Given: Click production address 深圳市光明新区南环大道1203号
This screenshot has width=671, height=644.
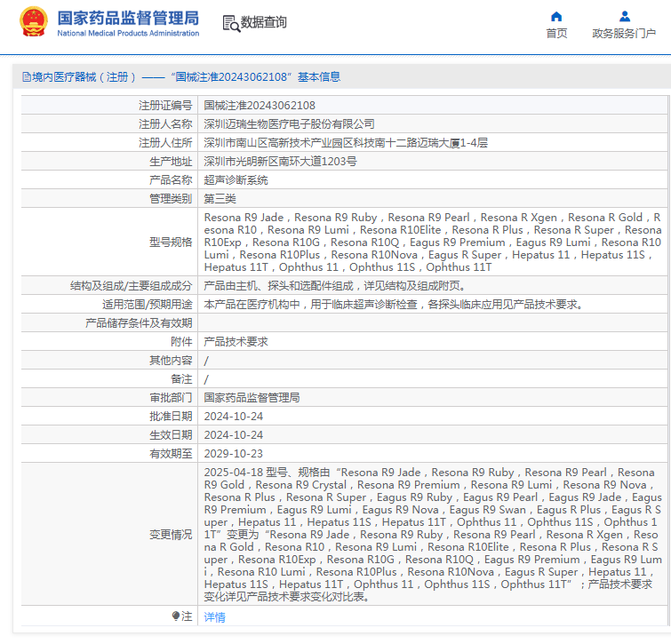Looking at the screenshot, I should point(280,161).
